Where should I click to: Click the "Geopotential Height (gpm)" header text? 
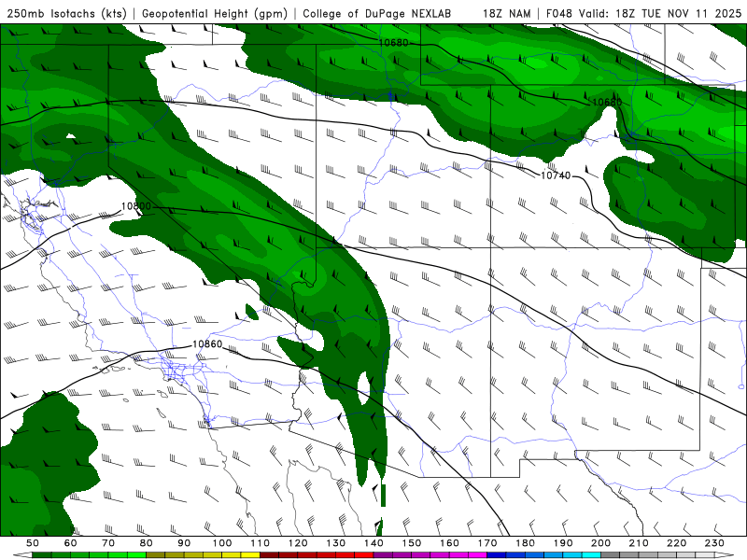[x=215, y=13]
